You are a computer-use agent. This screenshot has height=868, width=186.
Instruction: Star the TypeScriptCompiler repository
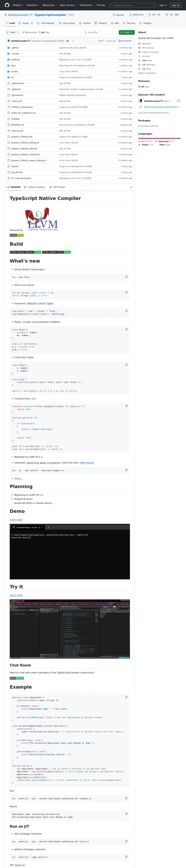point(172,15)
